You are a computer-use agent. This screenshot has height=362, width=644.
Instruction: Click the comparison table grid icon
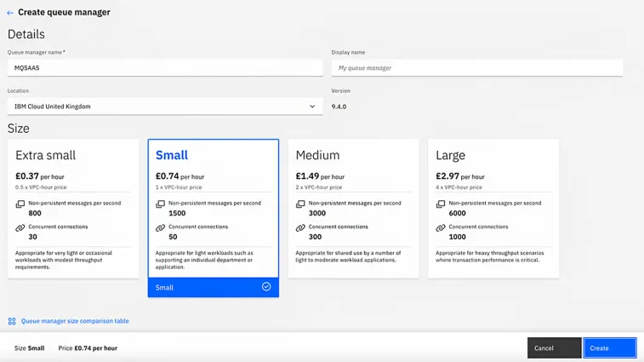[x=12, y=321]
